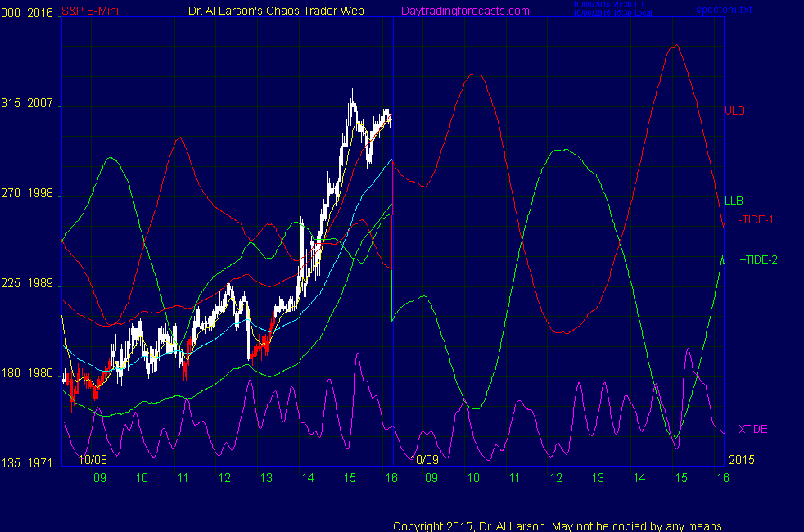This screenshot has height=532, width=804.
Task: Click the Copyright 2015 Dr. Al Larson notice
Action: coord(559,526)
